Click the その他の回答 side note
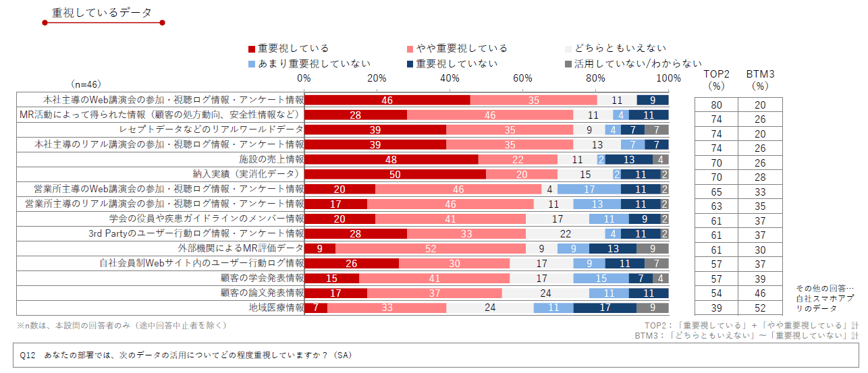Viewport: 868px width, 373px height. click(x=825, y=297)
